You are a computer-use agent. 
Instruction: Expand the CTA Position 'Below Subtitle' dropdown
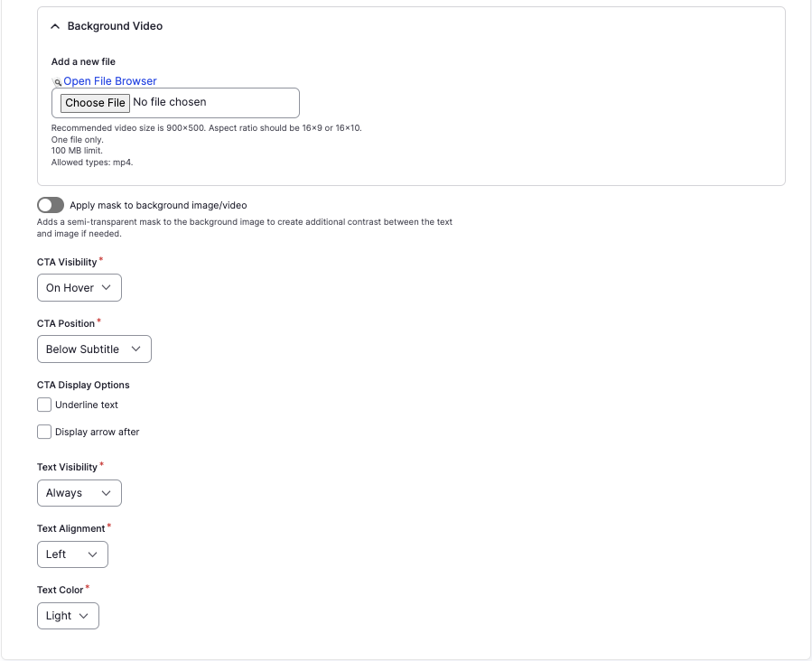(x=94, y=349)
